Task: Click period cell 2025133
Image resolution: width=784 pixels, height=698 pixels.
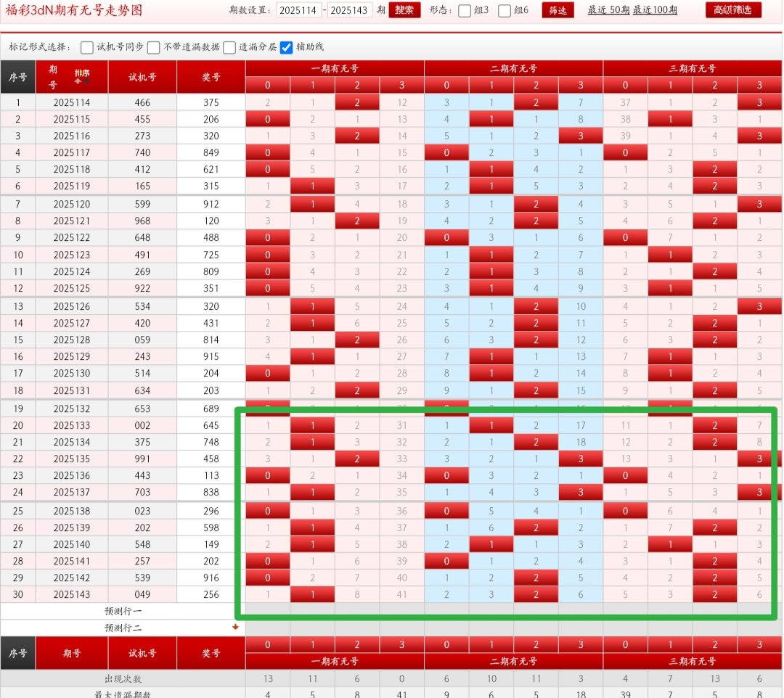Action: [x=72, y=426]
